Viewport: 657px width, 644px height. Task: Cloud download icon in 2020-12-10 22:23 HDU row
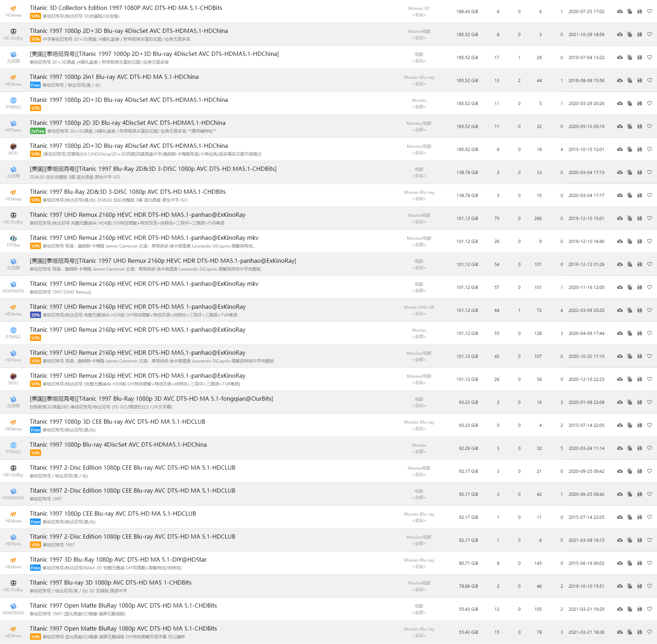pyautogui.click(x=620, y=379)
